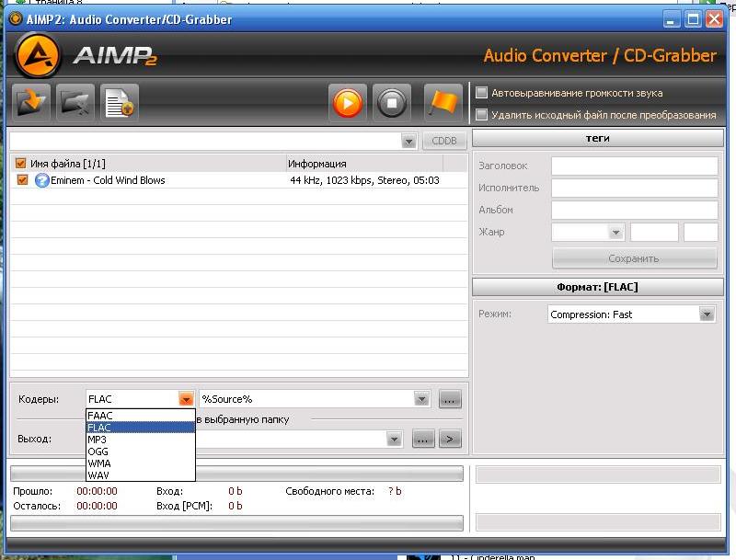Click the browse button for output folder
Screen dimensions: 736x560
coord(422,440)
